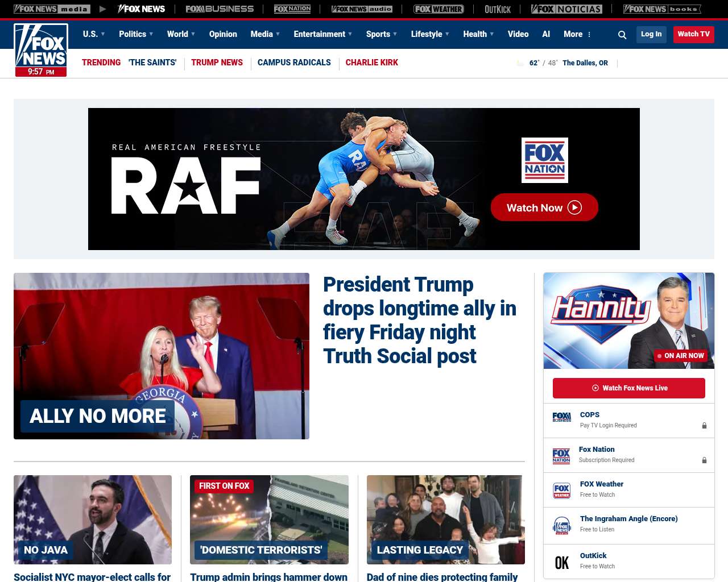Viewport: 728px width, 582px height.
Task: Open Fox News Audio network logo
Action: coord(362,9)
